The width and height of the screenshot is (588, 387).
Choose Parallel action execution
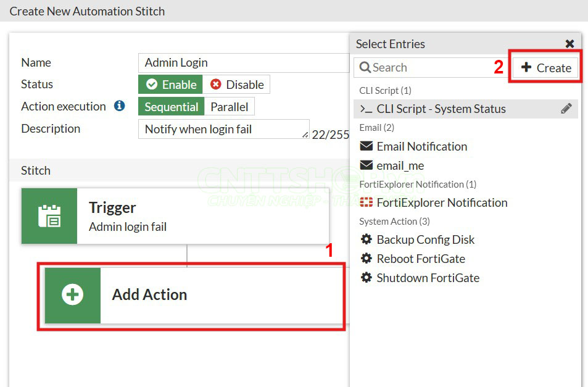pos(229,107)
